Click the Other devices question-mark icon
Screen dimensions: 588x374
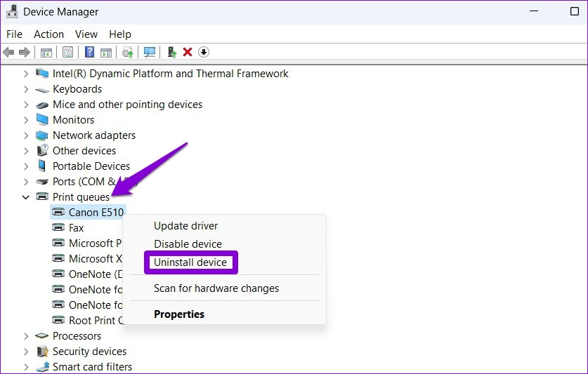42,150
